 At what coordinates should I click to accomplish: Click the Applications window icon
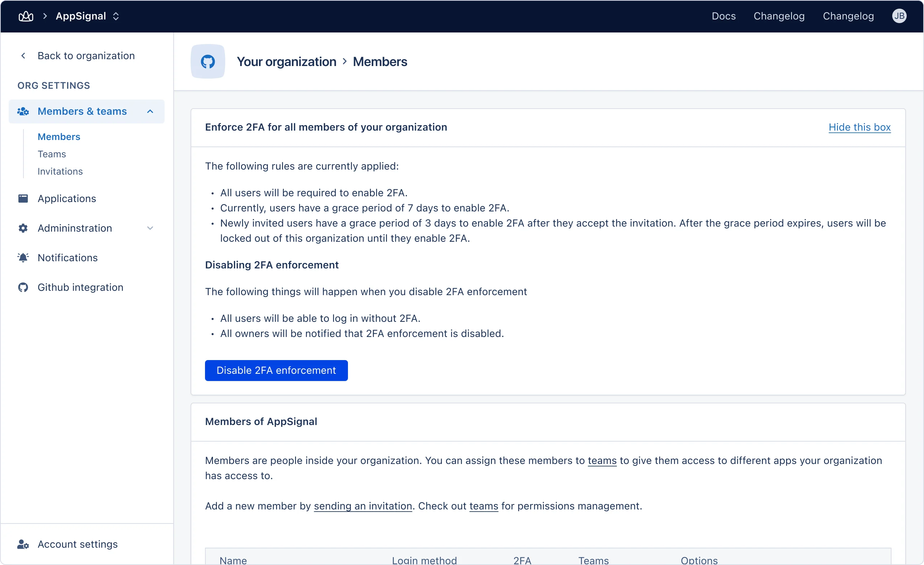point(23,198)
